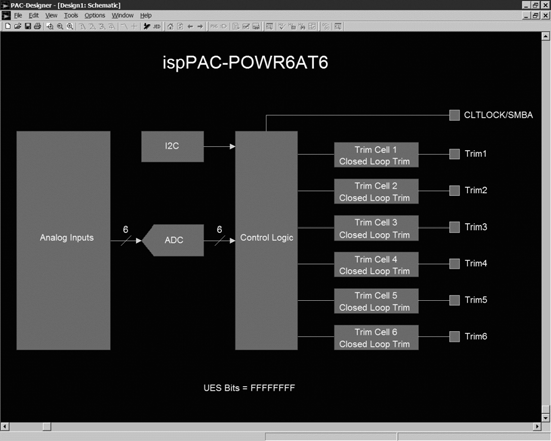This screenshot has width=551, height=441.
Task: Select the Analog Inputs block
Action: pyautogui.click(x=63, y=240)
